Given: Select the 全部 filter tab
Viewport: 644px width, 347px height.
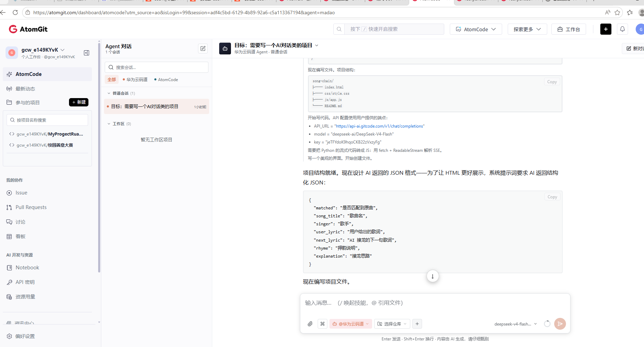Looking at the screenshot, I should [x=112, y=80].
